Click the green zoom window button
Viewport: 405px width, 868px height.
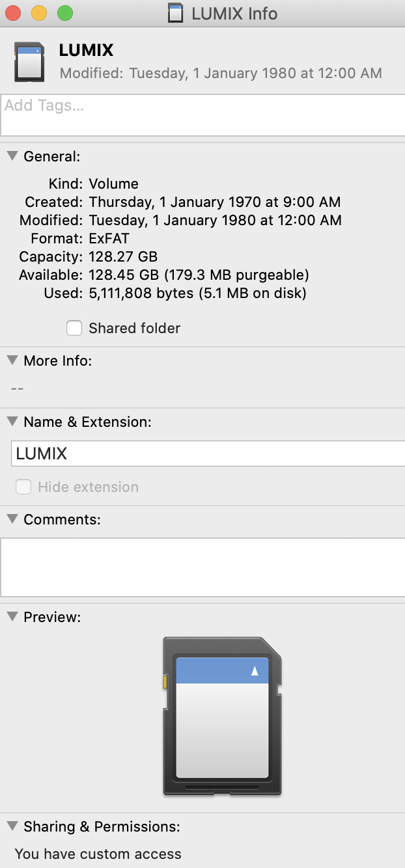point(65,13)
